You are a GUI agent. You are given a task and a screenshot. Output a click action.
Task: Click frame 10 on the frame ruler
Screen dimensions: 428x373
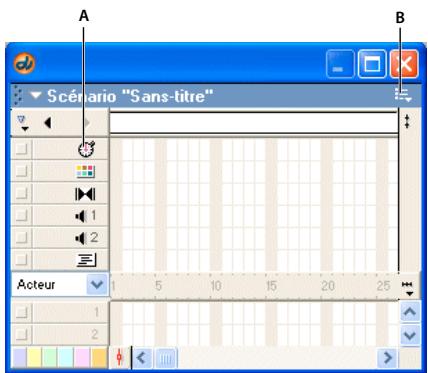pos(216,286)
